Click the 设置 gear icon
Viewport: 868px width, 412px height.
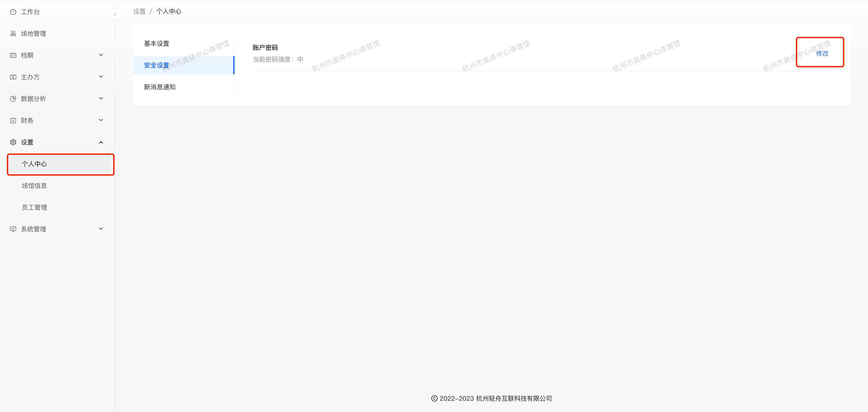tap(13, 142)
